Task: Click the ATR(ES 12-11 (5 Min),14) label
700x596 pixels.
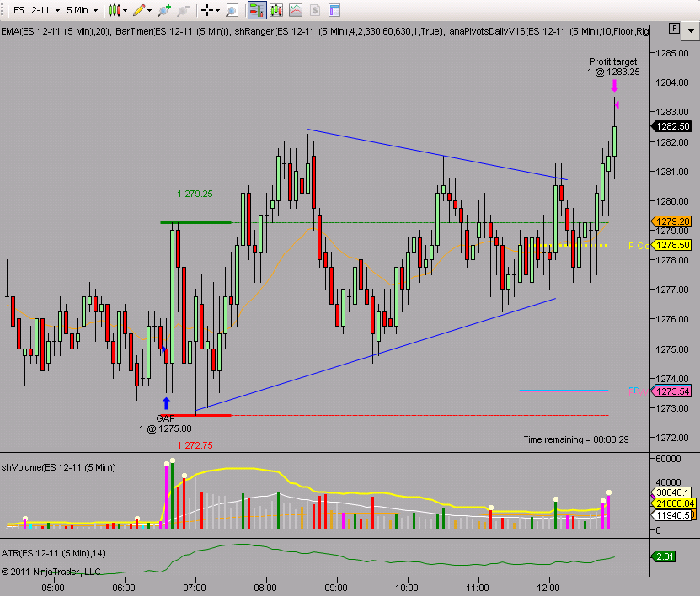Action: 54,553
